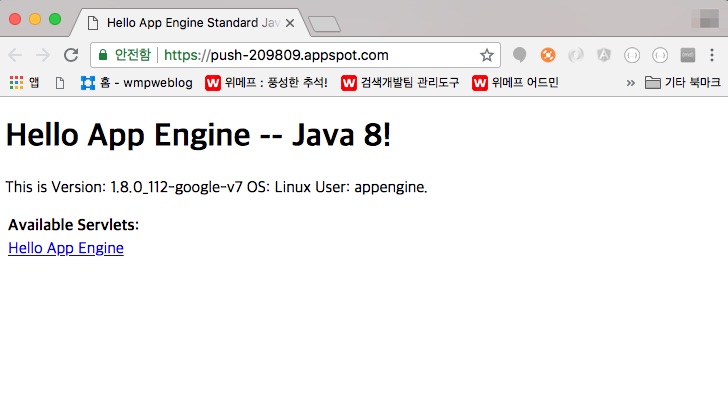Reload the current page

(71, 56)
